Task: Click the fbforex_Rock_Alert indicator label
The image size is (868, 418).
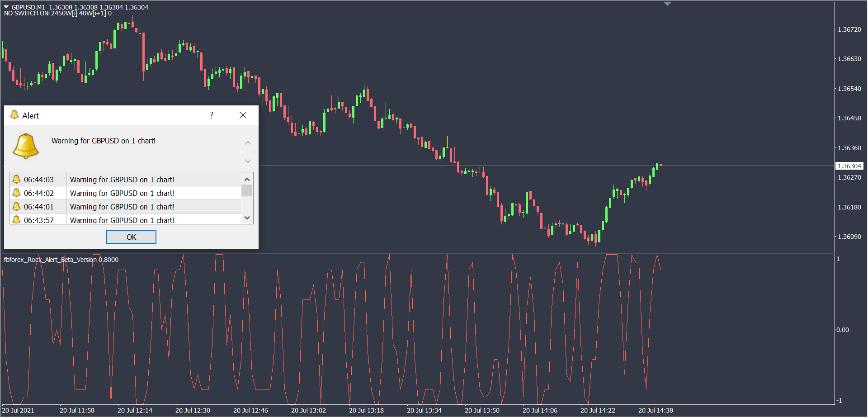Action: (61, 260)
